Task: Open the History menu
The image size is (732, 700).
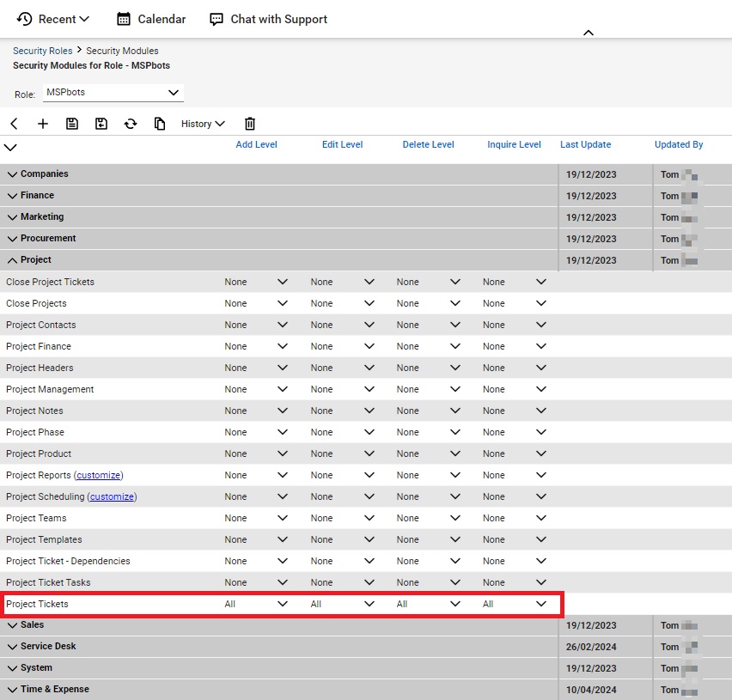Action: (202, 123)
